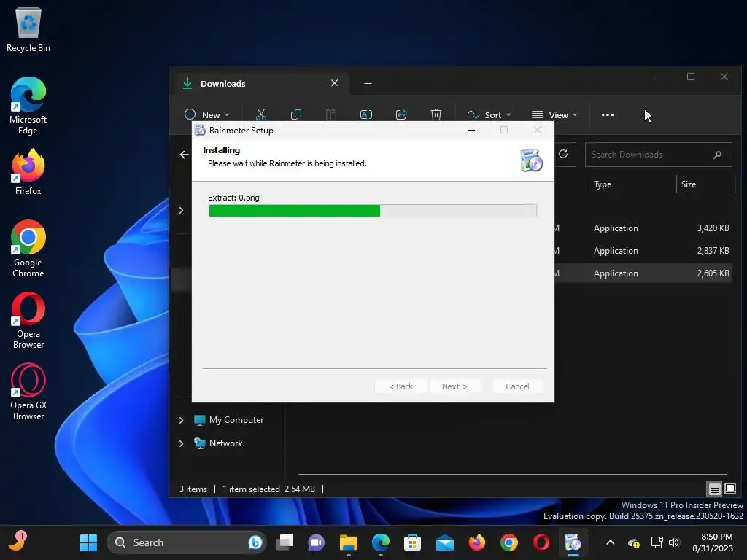This screenshot has width=747, height=560.
Task: Open the Windows Start menu
Action: 88,542
